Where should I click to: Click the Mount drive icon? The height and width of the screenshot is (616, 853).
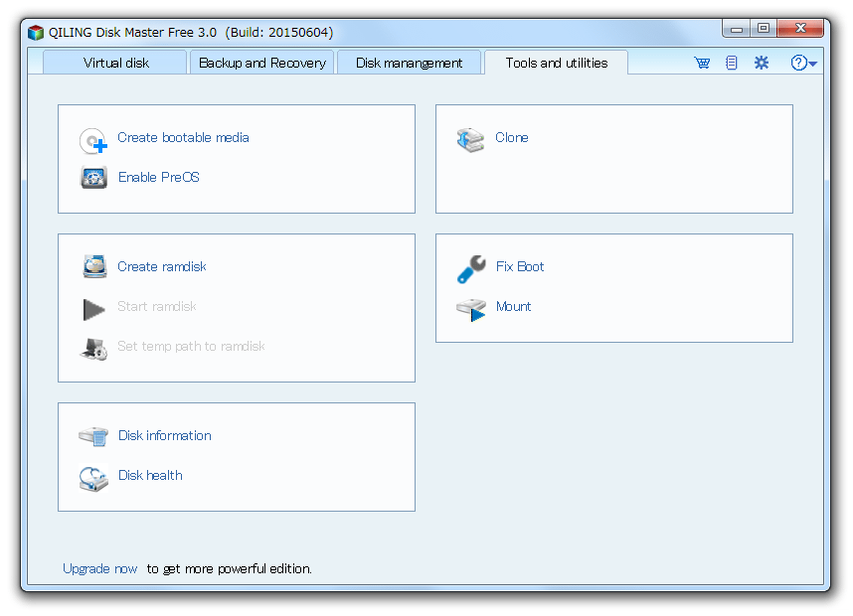(x=471, y=309)
